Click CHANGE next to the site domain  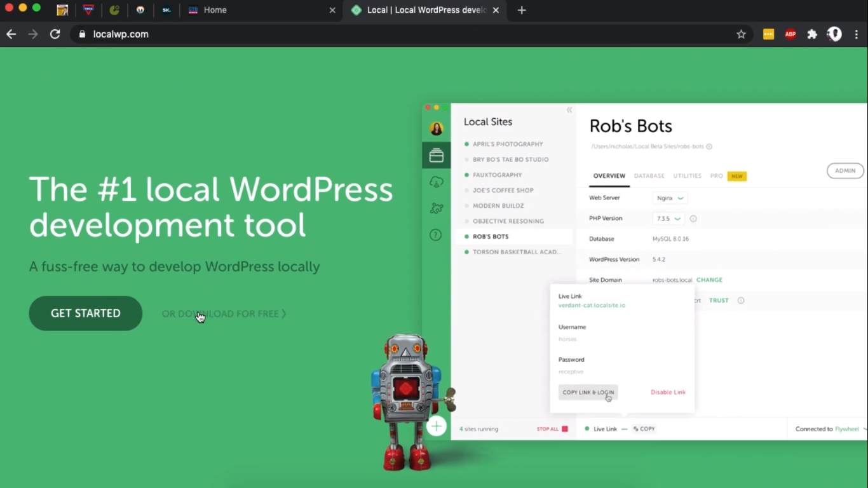click(x=709, y=280)
